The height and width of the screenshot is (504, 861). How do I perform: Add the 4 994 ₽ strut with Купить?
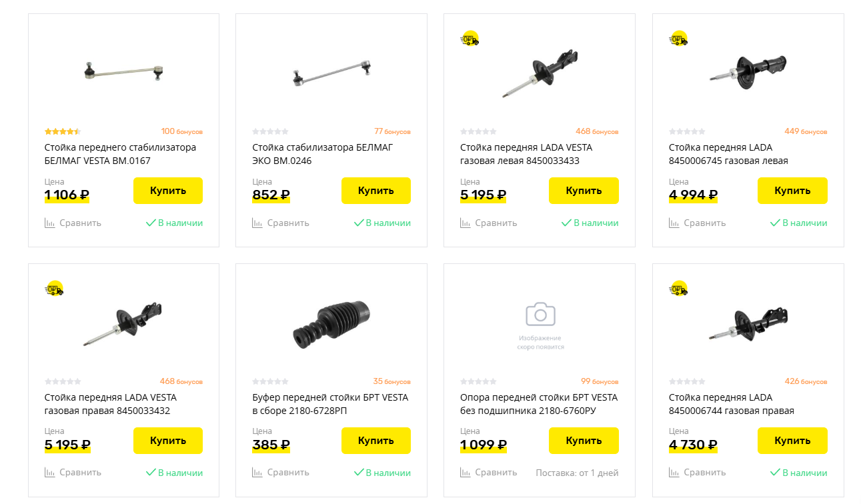pyautogui.click(x=792, y=191)
